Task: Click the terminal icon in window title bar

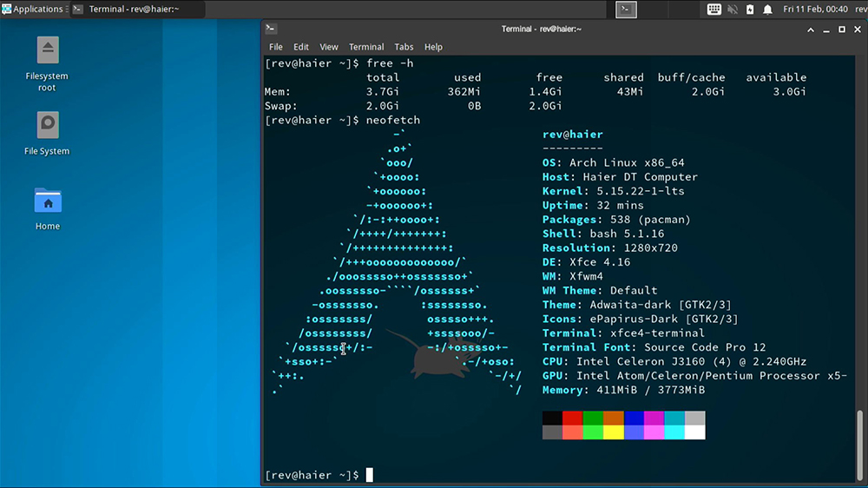Action: click(x=271, y=29)
